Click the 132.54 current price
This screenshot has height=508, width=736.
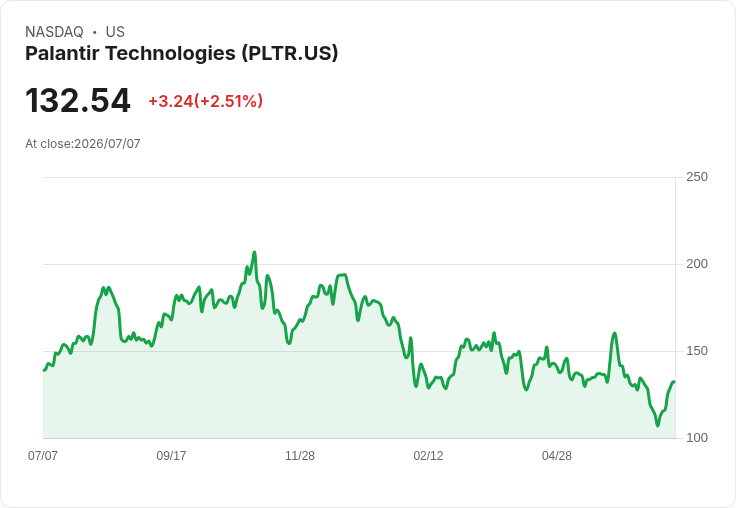tap(78, 100)
